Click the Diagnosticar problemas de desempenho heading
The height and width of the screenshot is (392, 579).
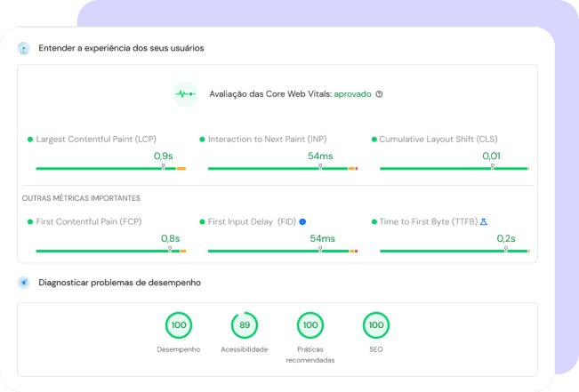(119, 283)
